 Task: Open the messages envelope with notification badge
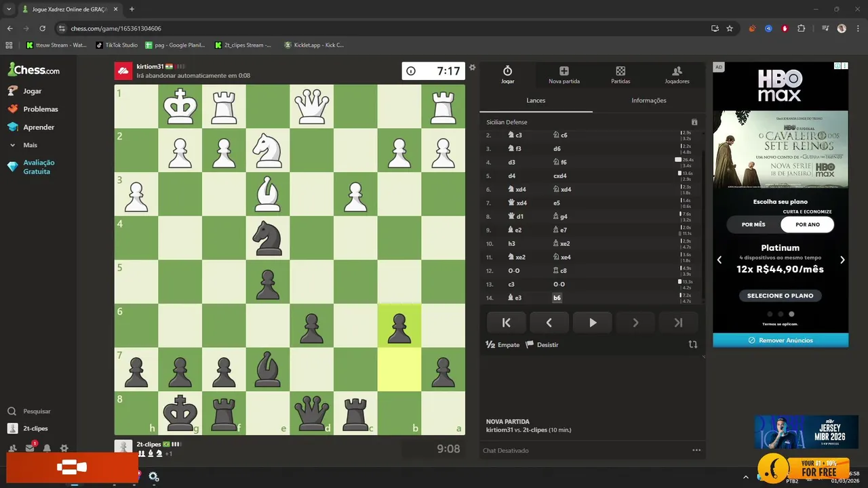tap(30, 448)
